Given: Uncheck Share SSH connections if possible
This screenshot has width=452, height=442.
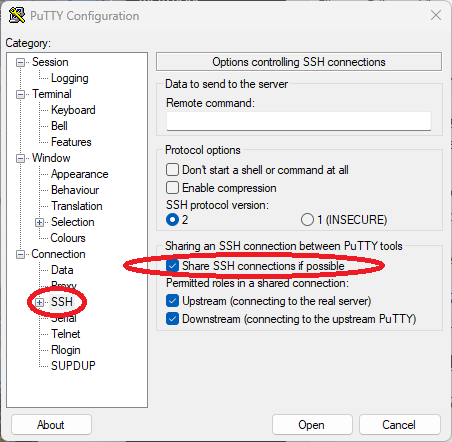Looking at the screenshot, I should click(172, 266).
